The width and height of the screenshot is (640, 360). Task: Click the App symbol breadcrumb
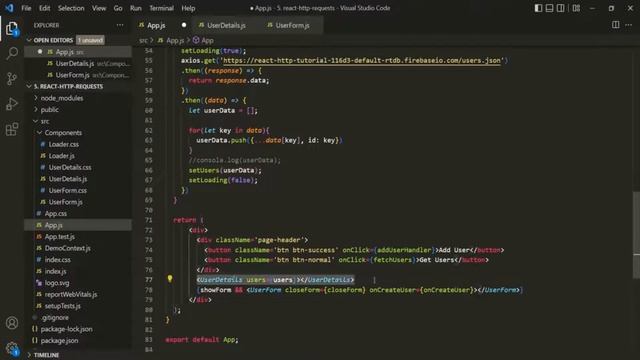[x=203, y=40]
